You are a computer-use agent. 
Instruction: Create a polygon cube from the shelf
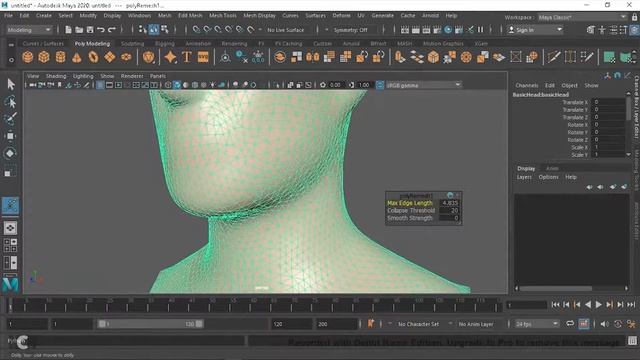click(44, 57)
